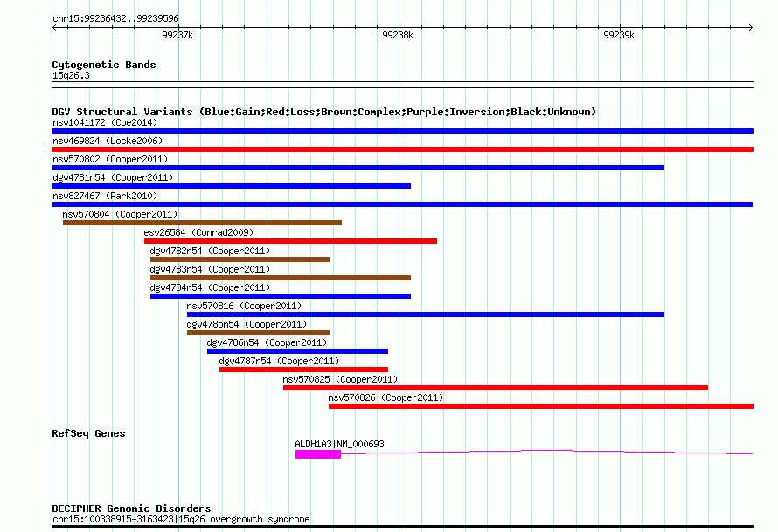The image size is (778, 532).
Task: Click the brown dgv4782n54 variant bar
Action: [240, 259]
